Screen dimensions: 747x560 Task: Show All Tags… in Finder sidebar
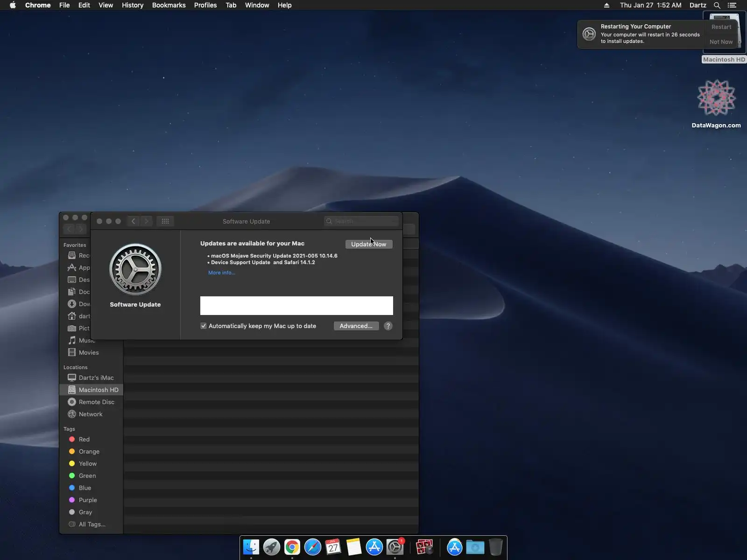87,524
